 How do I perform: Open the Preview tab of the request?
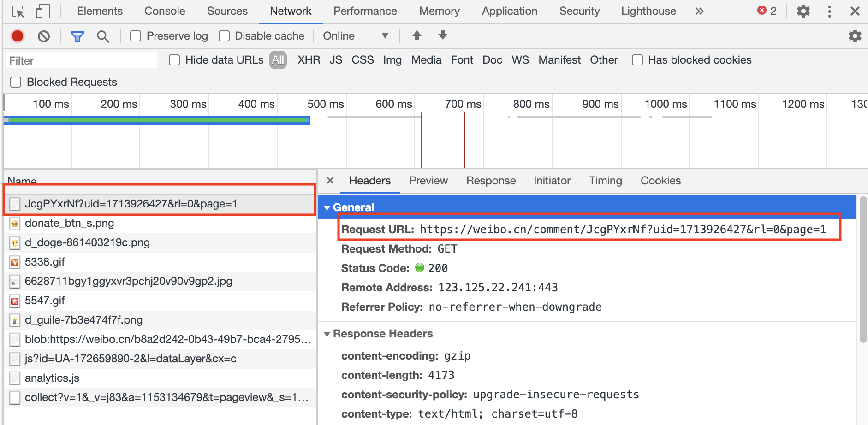428,181
